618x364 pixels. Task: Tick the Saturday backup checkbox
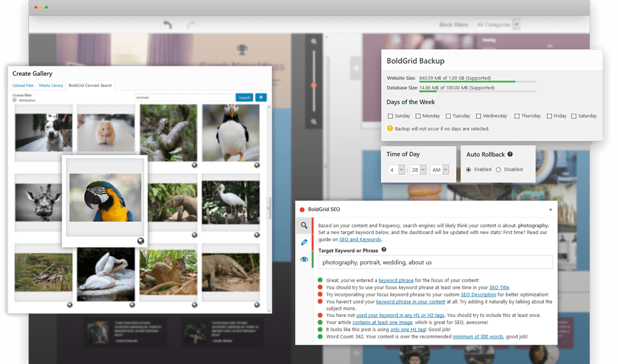[574, 116]
